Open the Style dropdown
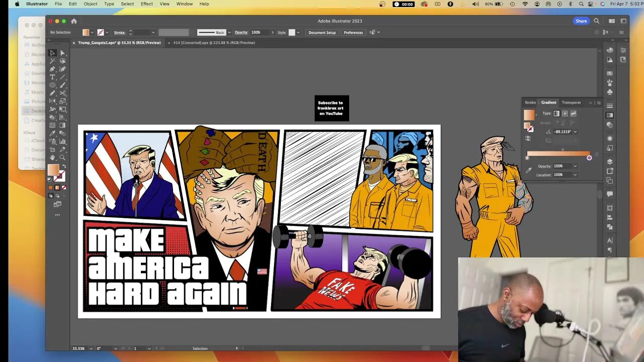The height and width of the screenshot is (362, 644). (x=298, y=32)
